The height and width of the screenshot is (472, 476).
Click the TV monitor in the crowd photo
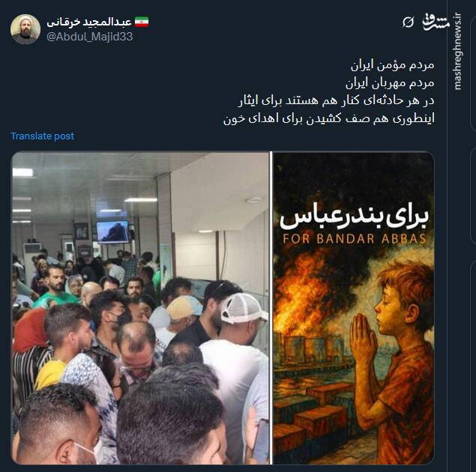click(x=113, y=232)
